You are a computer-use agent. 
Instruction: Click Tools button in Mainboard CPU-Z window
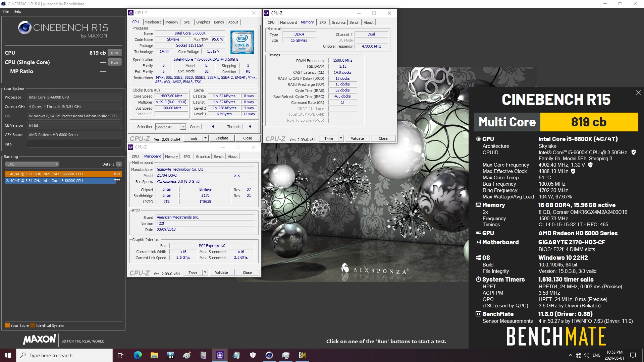(193, 273)
